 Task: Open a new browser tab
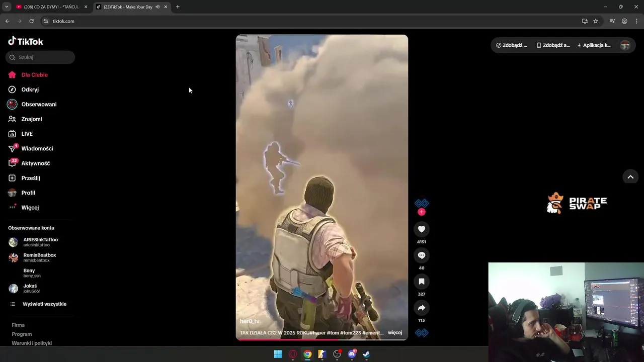click(x=178, y=7)
